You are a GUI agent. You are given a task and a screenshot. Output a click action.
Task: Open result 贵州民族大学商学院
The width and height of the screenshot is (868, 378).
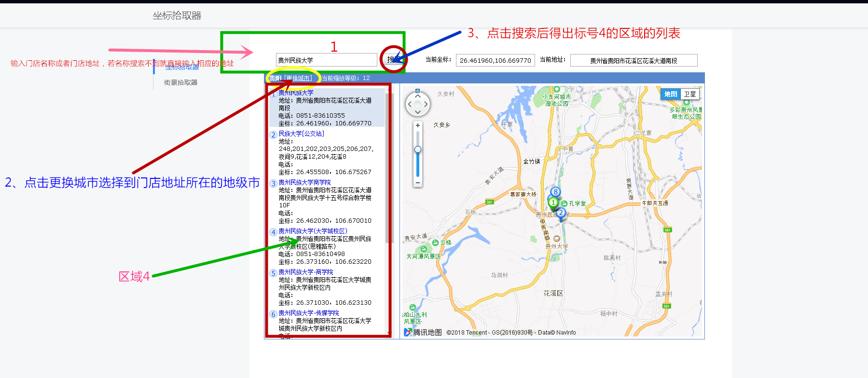click(304, 182)
